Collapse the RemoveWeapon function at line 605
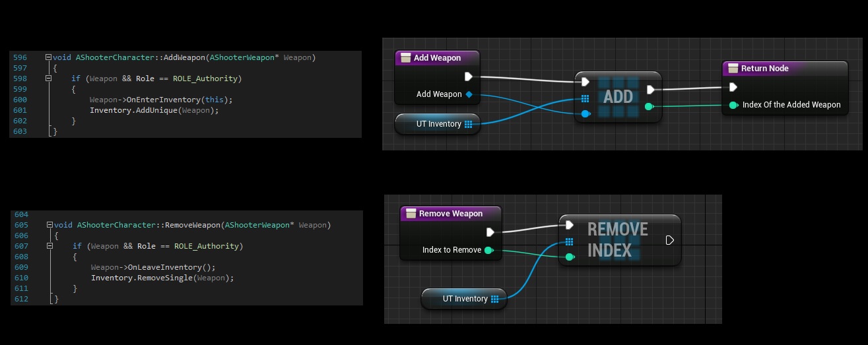 50,225
